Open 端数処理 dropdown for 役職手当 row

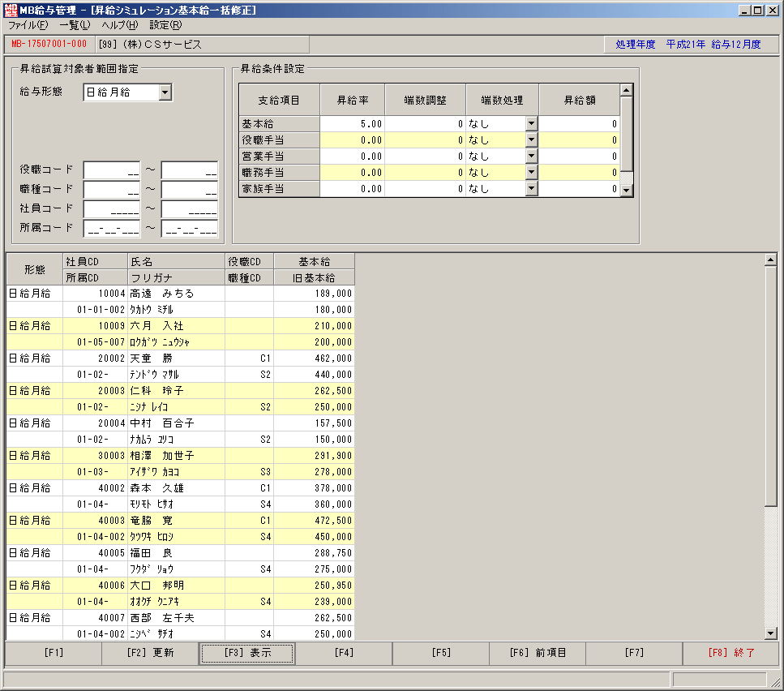pos(532,140)
